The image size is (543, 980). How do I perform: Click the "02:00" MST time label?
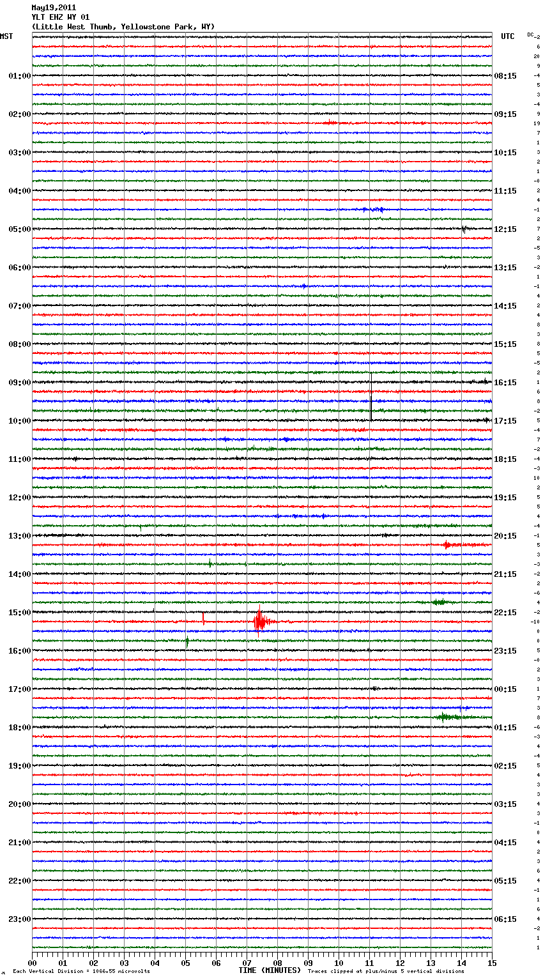(x=20, y=114)
